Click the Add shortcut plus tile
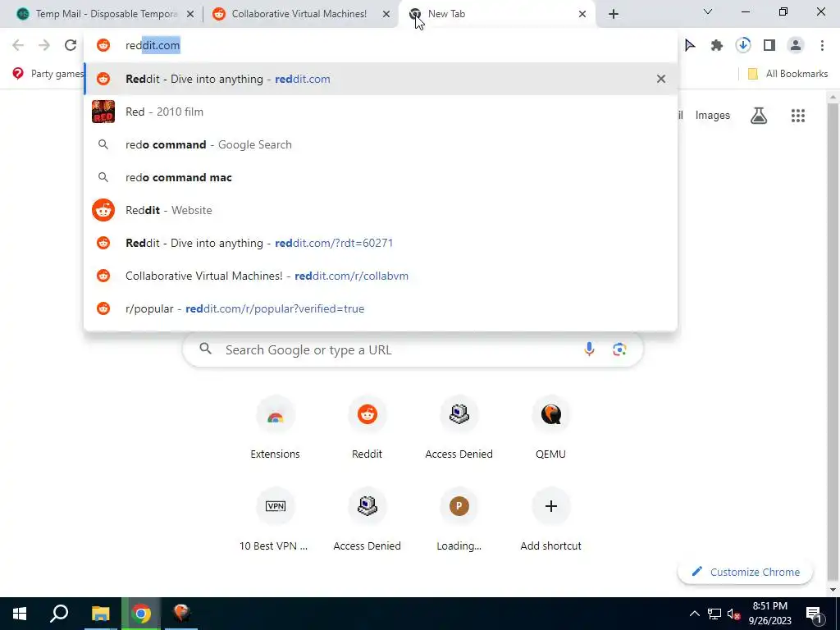This screenshot has width=840, height=630. [x=550, y=519]
